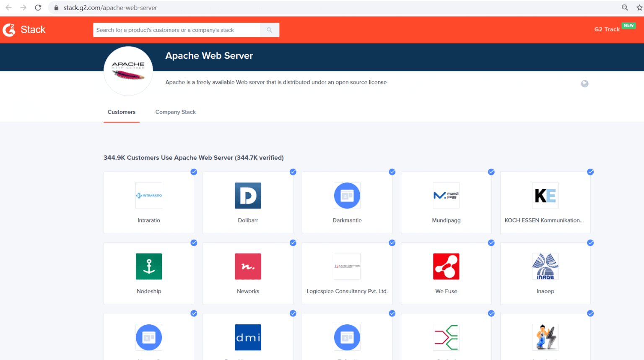
Task: Click the KOCH ESSEN KE logo
Action: pyautogui.click(x=545, y=196)
